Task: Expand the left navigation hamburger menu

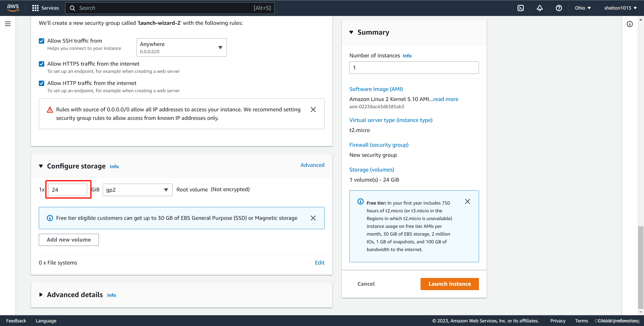Action: pos(8,24)
